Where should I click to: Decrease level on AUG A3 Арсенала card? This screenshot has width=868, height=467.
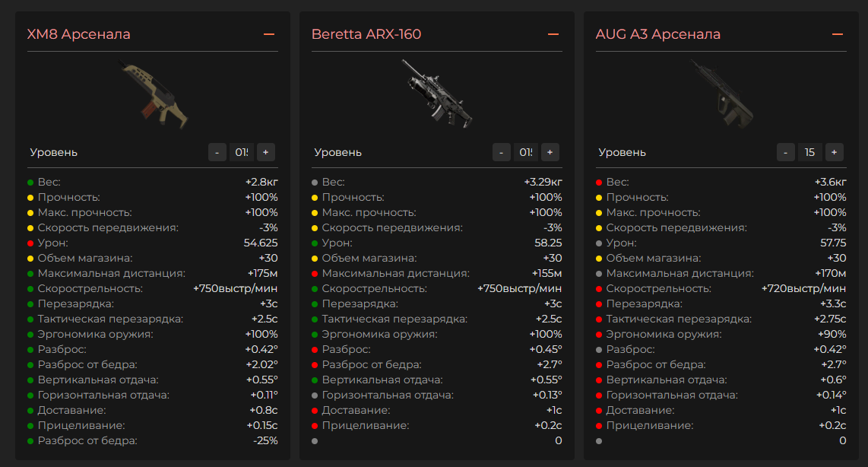coord(785,152)
